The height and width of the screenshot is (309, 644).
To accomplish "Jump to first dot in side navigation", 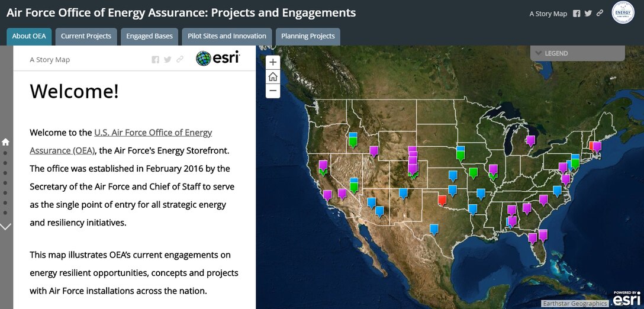I will pyautogui.click(x=5, y=153).
